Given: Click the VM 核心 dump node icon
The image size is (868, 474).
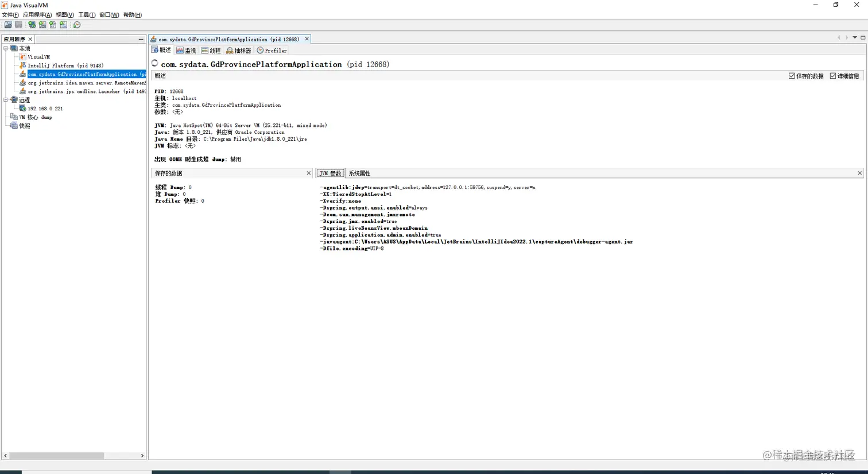Looking at the screenshot, I should (14, 117).
